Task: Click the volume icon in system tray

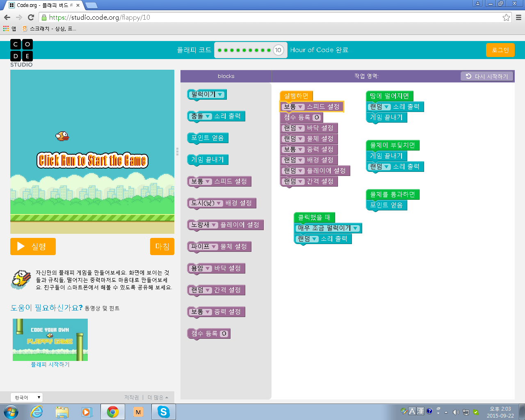Action: (456, 412)
